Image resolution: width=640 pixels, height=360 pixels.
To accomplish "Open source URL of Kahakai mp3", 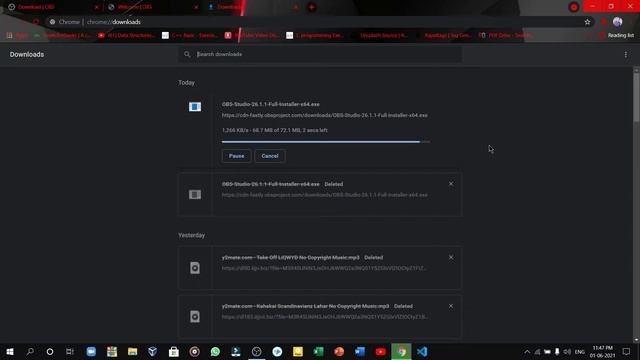I will (x=324, y=317).
